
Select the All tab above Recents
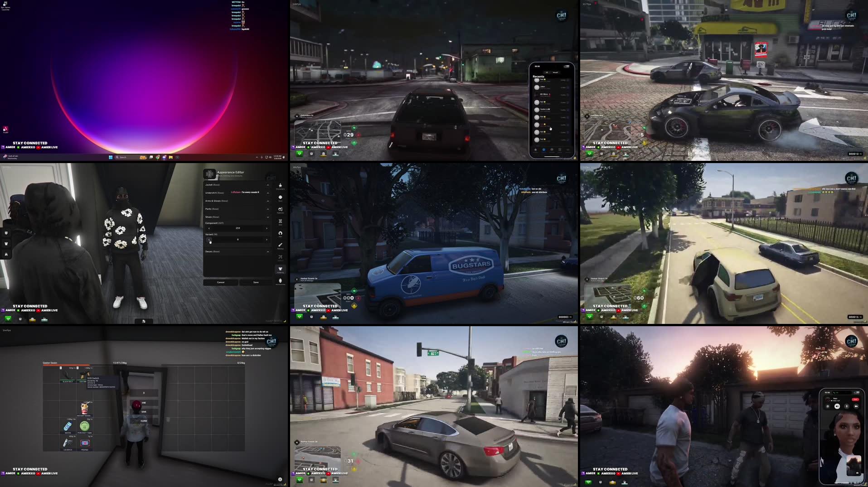(x=547, y=72)
